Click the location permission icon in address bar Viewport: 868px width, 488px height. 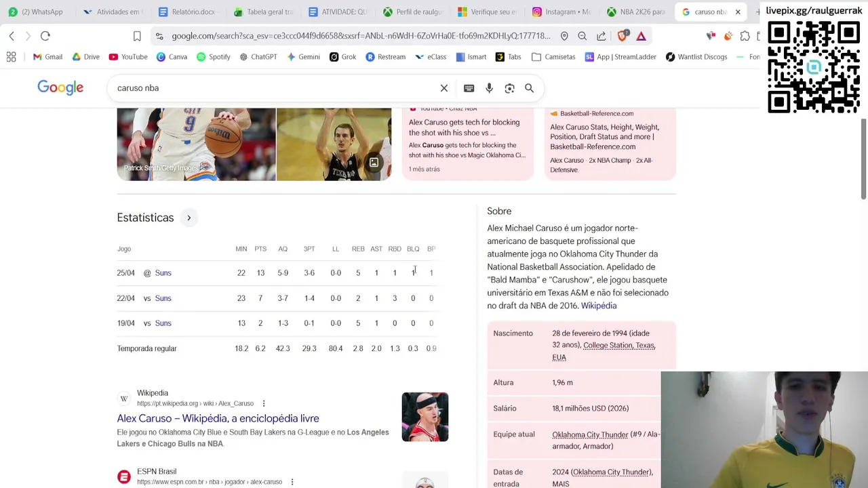(x=564, y=36)
